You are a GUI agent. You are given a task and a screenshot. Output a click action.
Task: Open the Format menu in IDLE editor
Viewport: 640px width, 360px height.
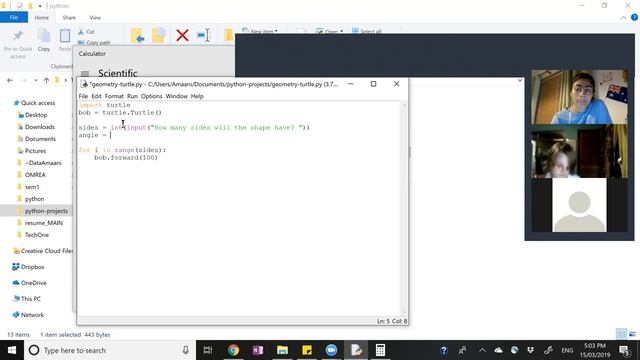pyautogui.click(x=114, y=96)
